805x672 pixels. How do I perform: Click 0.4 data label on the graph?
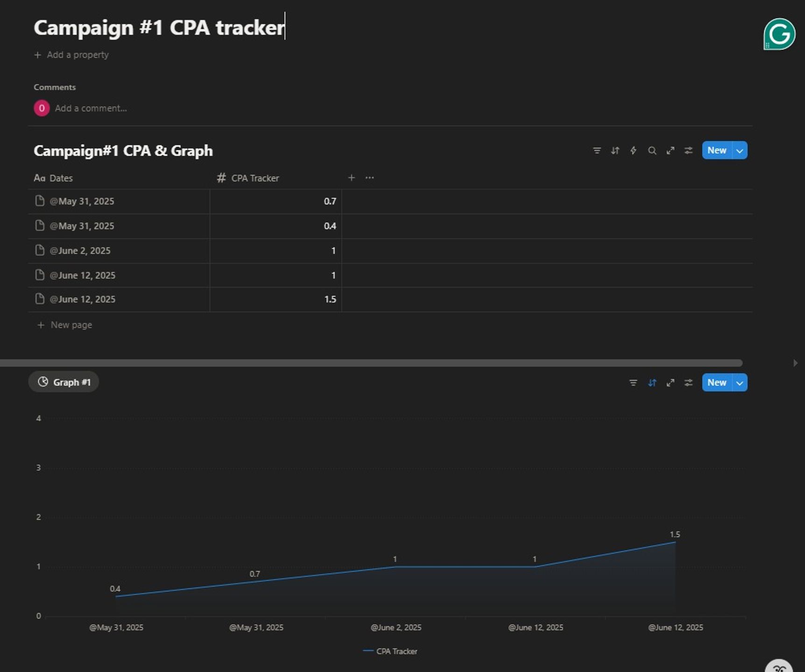click(115, 589)
